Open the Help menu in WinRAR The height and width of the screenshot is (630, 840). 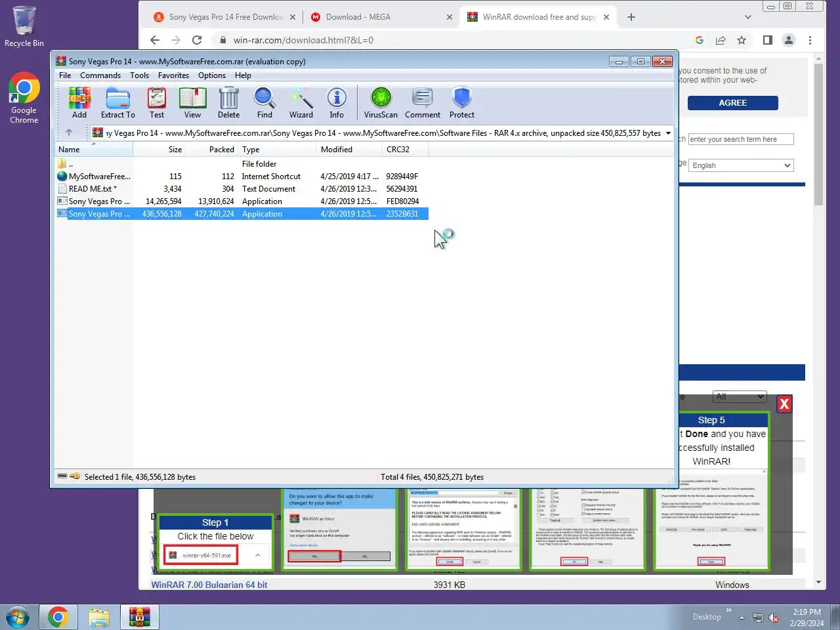[x=243, y=75]
